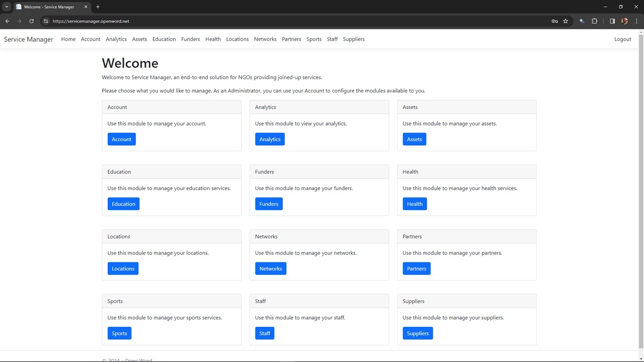
Task: Click the browser forward arrow
Action: [20, 21]
